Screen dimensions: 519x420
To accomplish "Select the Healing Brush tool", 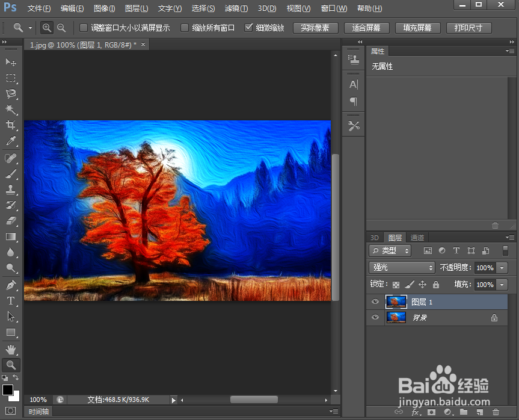I will (11, 158).
